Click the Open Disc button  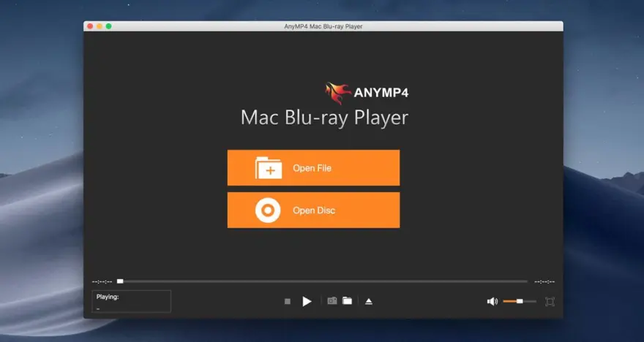click(313, 210)
